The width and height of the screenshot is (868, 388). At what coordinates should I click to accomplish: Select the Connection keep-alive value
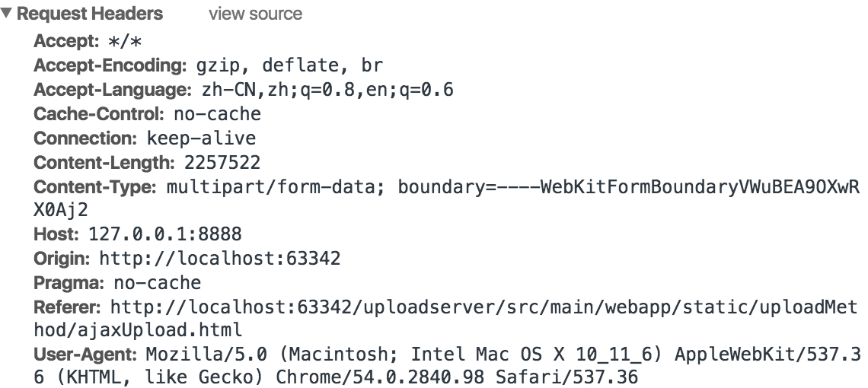point(201,138)
